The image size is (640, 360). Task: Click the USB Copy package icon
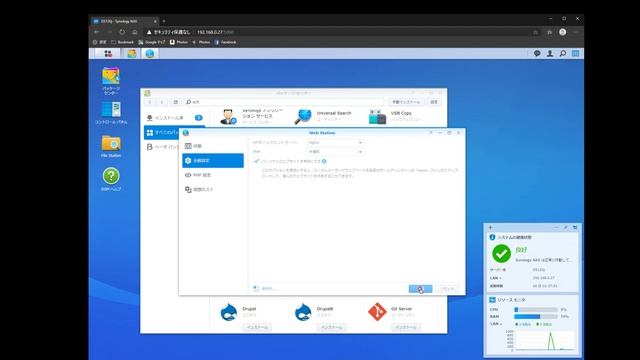pos(377,117)
